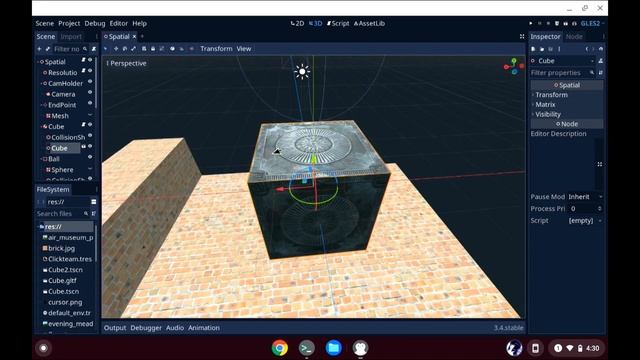Open the Animation bottom panel
Image resolution: width=640 pixels, height=360 pixels.
click(x=204, y=328)
